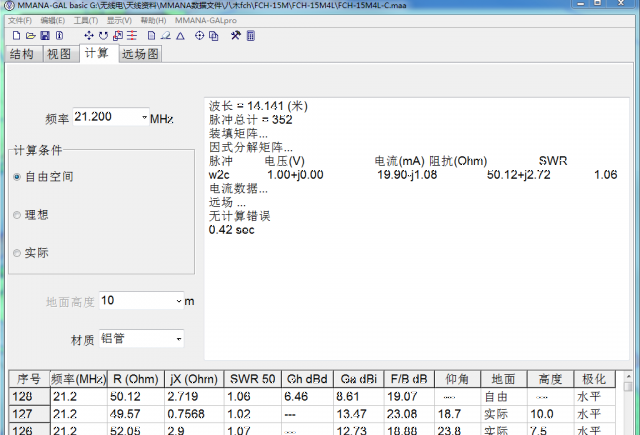640x435 pixels.
Task: Save the antenna file via floppy icon
Action: tap(45, 36)
